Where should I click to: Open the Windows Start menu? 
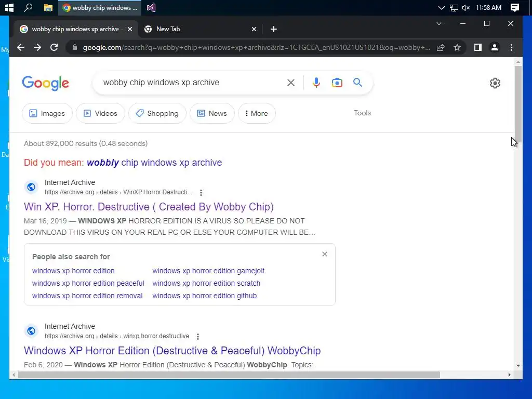point(9,7)
